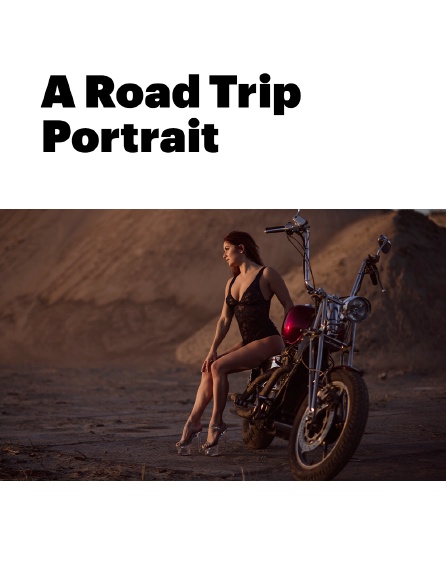Screen dimensions: 446x588
Task: Click the empty white margin above the title
Action: (223, 34)
